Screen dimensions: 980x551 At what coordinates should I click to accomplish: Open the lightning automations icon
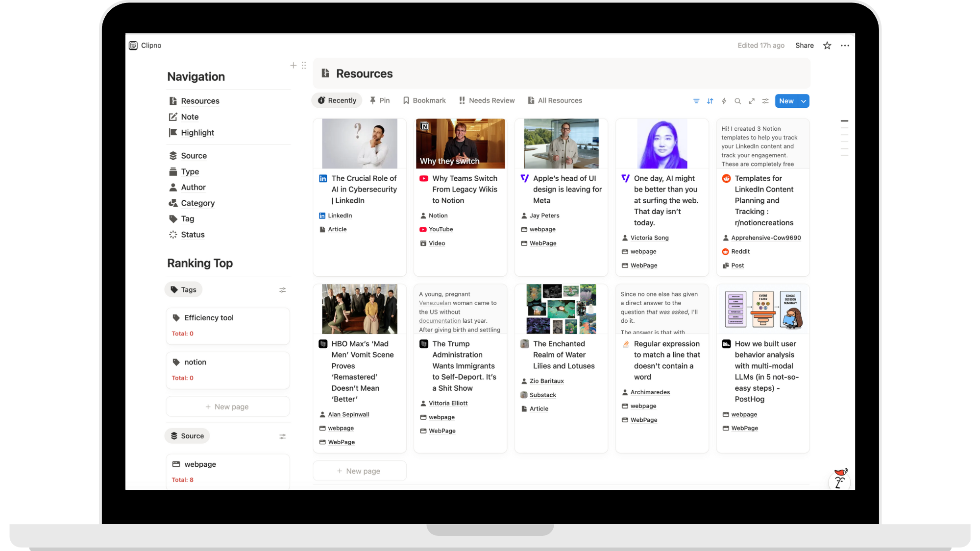tap(724, 101)
